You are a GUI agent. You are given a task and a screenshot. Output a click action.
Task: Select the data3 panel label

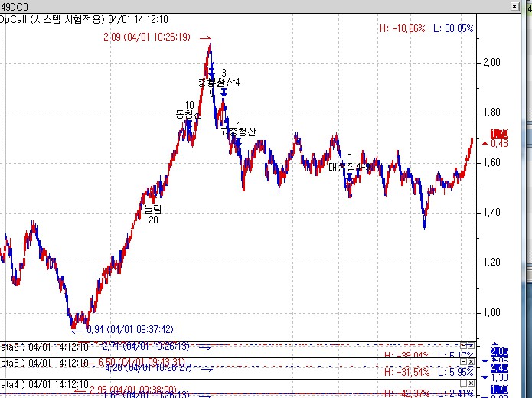point(14,363)
